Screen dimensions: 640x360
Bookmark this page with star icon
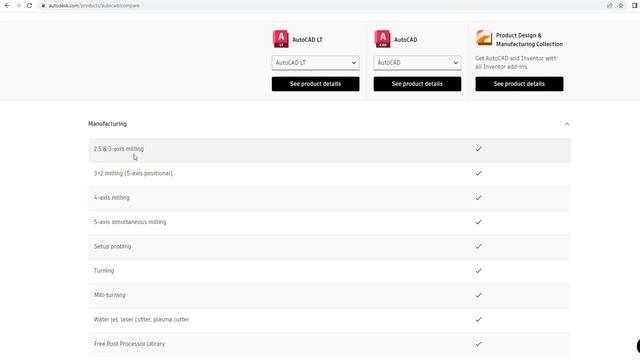(621, 6)
